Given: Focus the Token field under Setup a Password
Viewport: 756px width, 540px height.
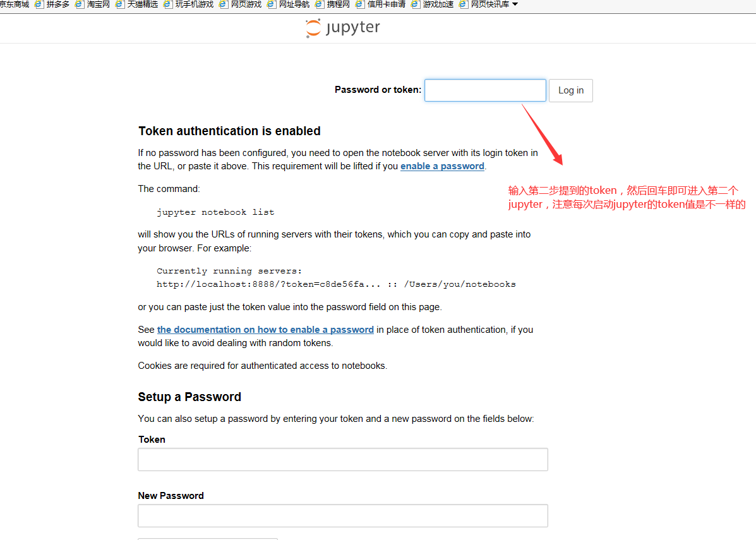Looking at the screenshot, I should (343, 460).
